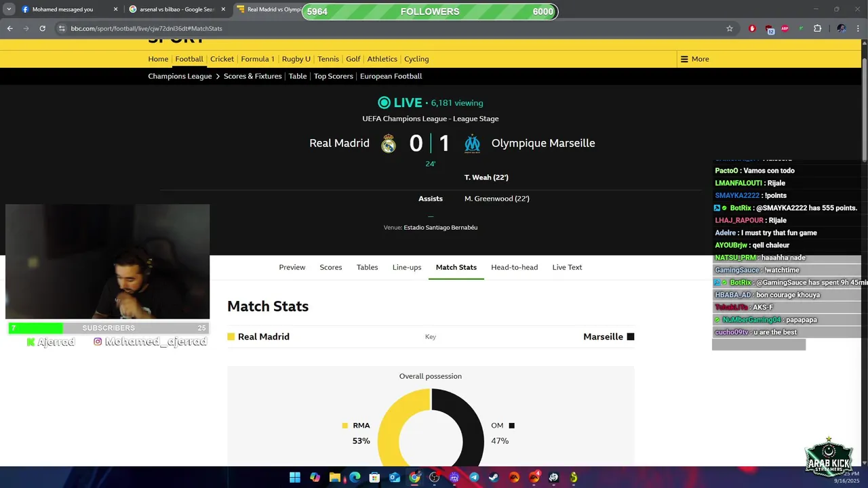Screen dimensions: 868x488
Task: Open the Formula 1 section
Action: coord(258,59)
